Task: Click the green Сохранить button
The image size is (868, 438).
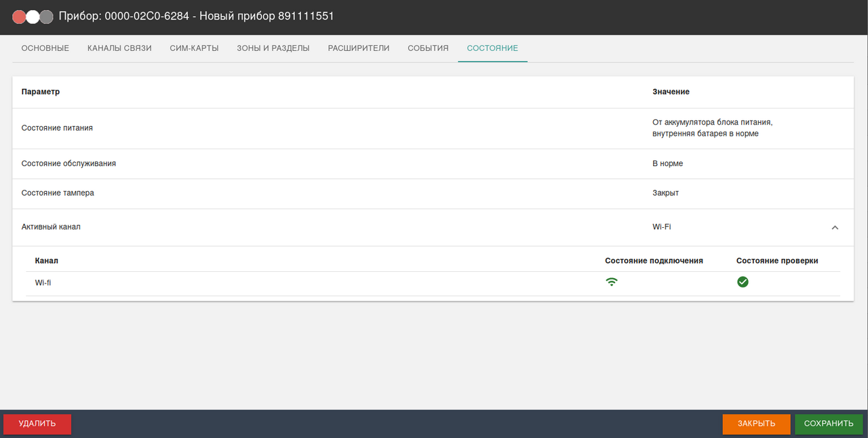Action: click(829, 424)
